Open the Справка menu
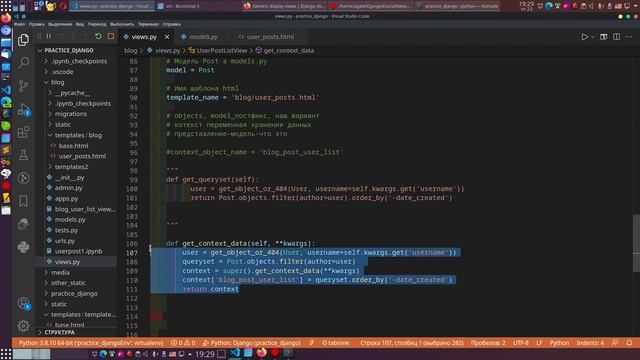The image size is (640, 360). [x=172, y=24]
